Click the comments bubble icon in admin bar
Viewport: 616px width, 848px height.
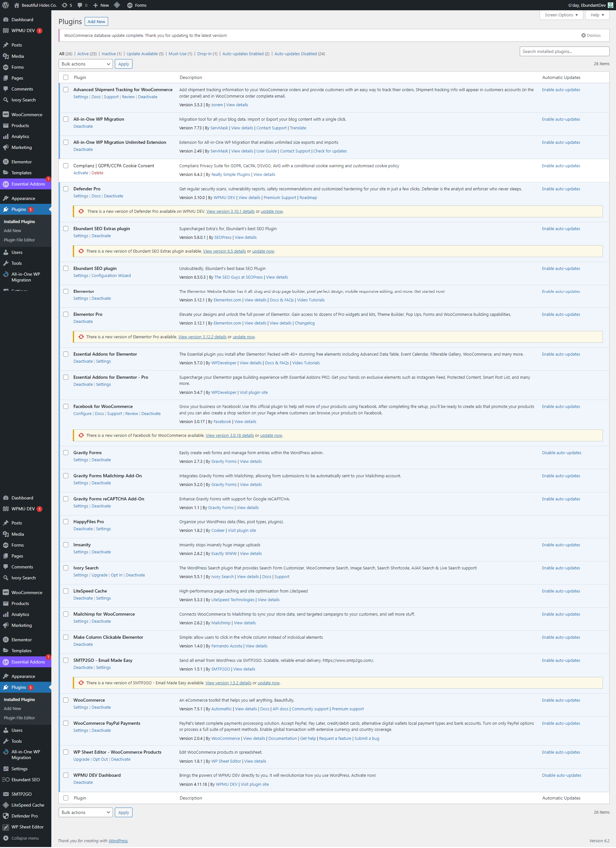80,5
